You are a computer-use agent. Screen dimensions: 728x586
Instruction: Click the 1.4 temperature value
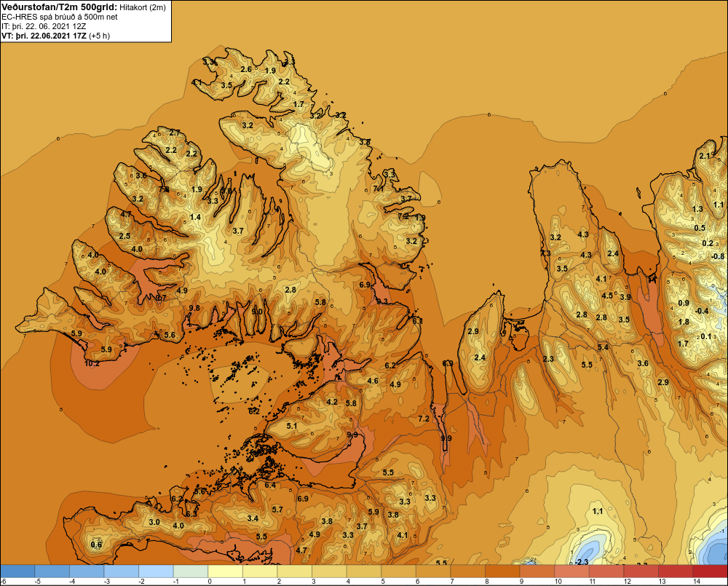click(195, 217)
